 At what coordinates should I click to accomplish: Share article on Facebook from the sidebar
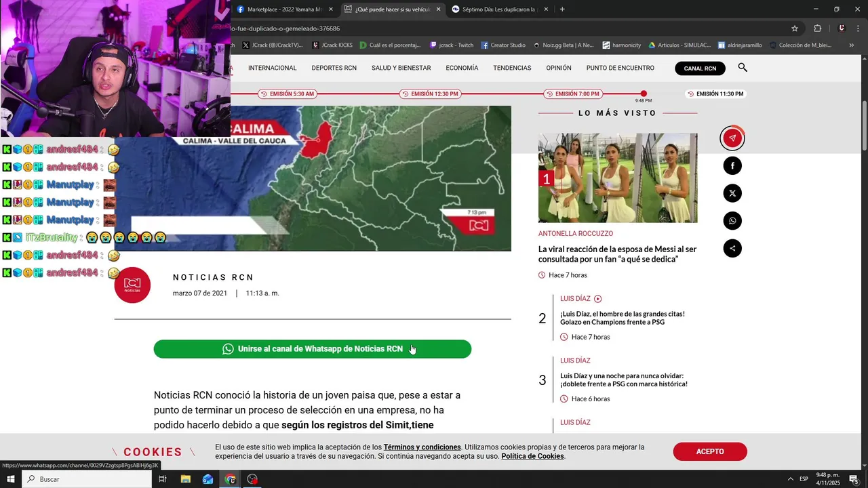[732, 166]
